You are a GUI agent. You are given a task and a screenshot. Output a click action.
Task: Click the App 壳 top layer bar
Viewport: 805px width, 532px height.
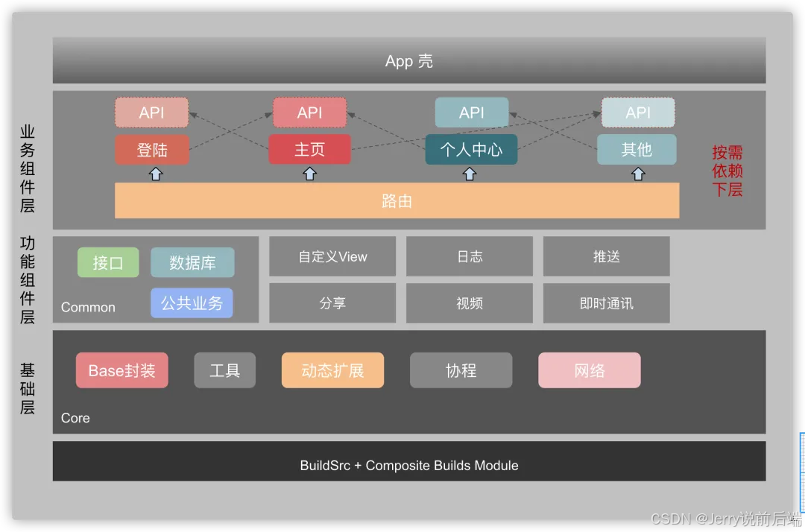409,60
